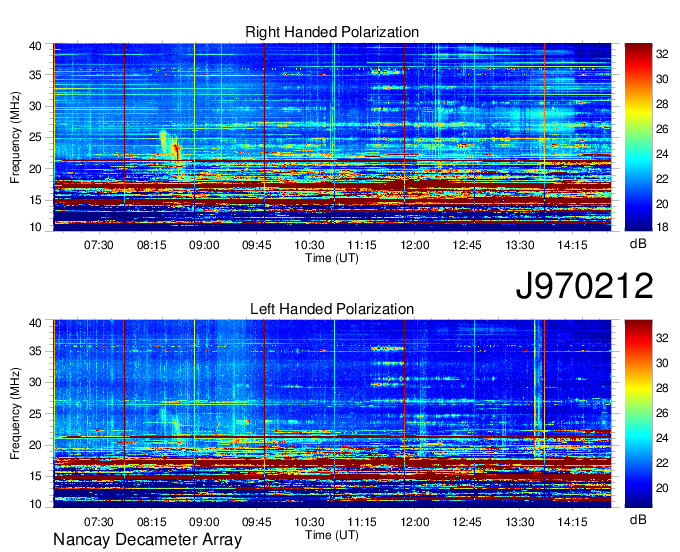Click 12:45 tick under right-handed plot
680x552 pixels.
pyautogui.click(x=467, y=245)
